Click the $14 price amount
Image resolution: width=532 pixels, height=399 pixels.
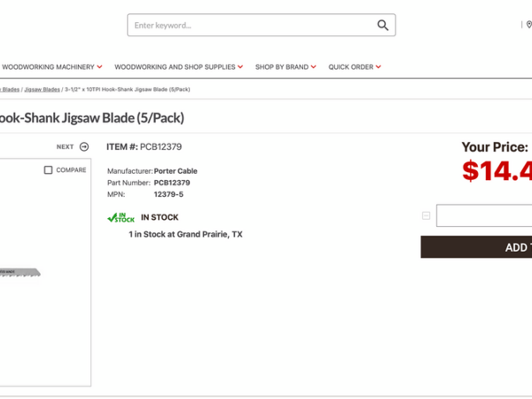click(x=496, y=171)
